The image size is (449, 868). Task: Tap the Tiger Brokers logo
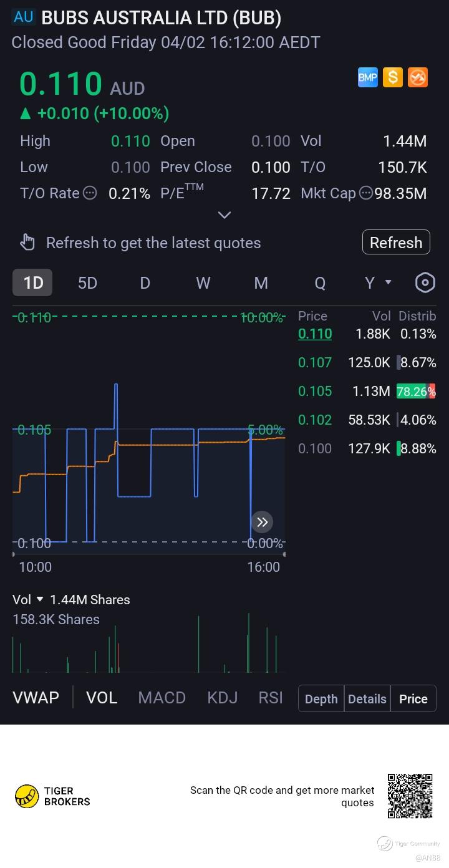coord(53,796)
